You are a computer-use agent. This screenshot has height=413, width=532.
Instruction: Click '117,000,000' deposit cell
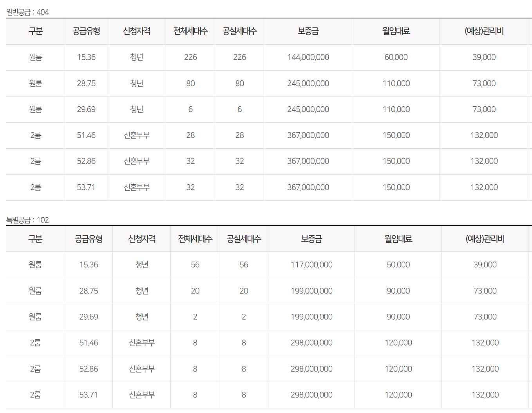311,265
